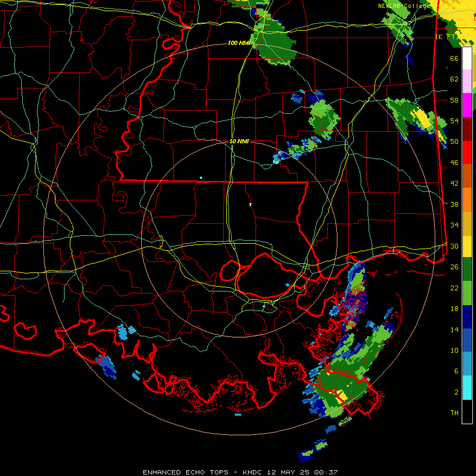Click the light green legend swatch
Image resolution: width=476 pixels, height=476 pixels.
coord(467,293)
